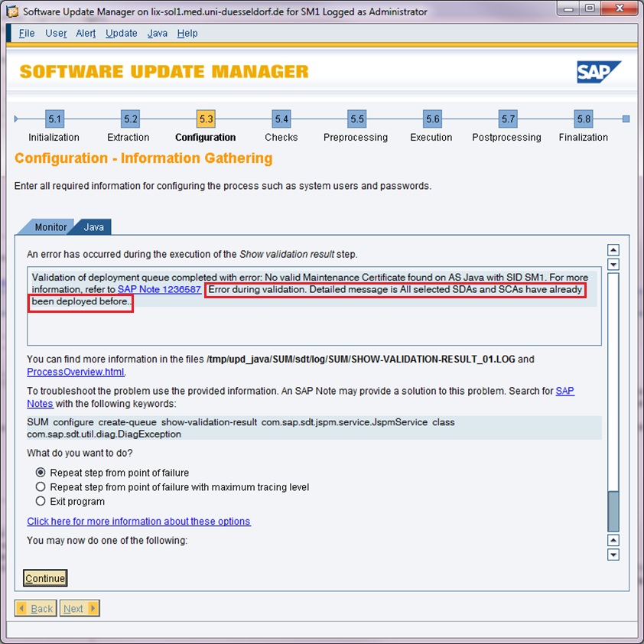Click roadmap step 5.3 Configuration box
The image size is (644, 644).
pos(206,119)
